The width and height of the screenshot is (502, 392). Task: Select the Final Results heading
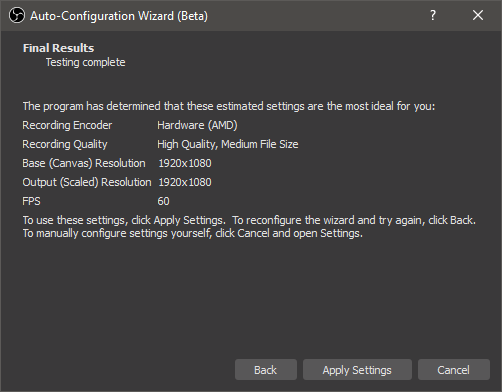pyautogui.click(x=58, y=48)
